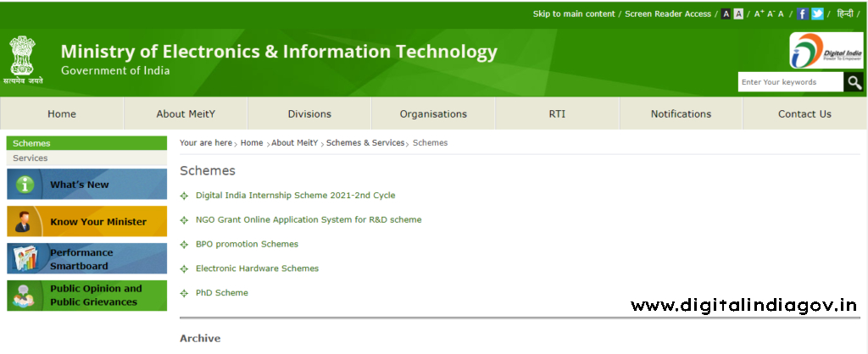Click the Archive heading
868x354 pixels.
[200, 338]
